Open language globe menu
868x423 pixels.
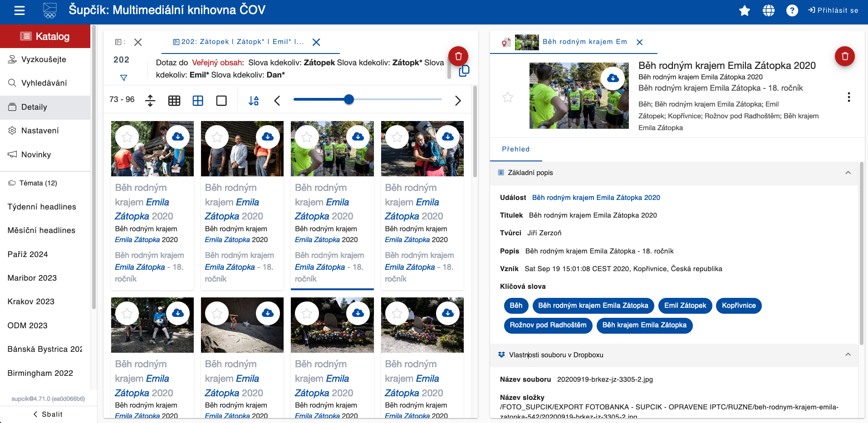point(769,10)
